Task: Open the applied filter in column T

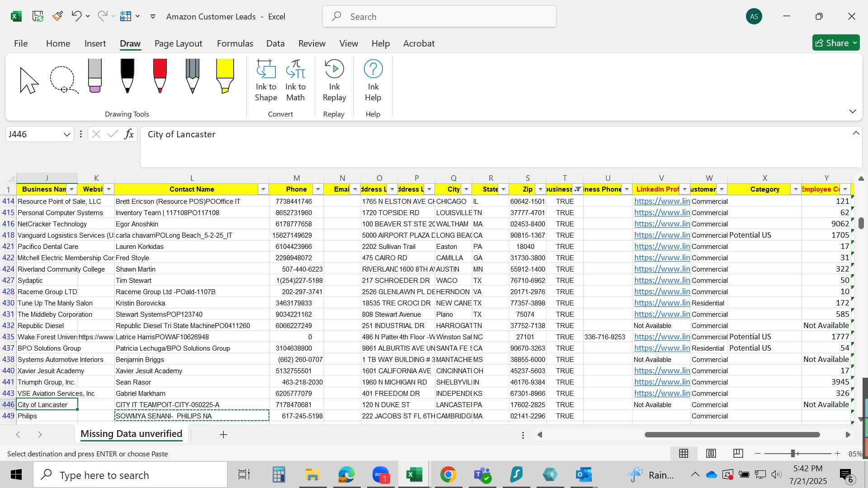Action: pos(577,189)
